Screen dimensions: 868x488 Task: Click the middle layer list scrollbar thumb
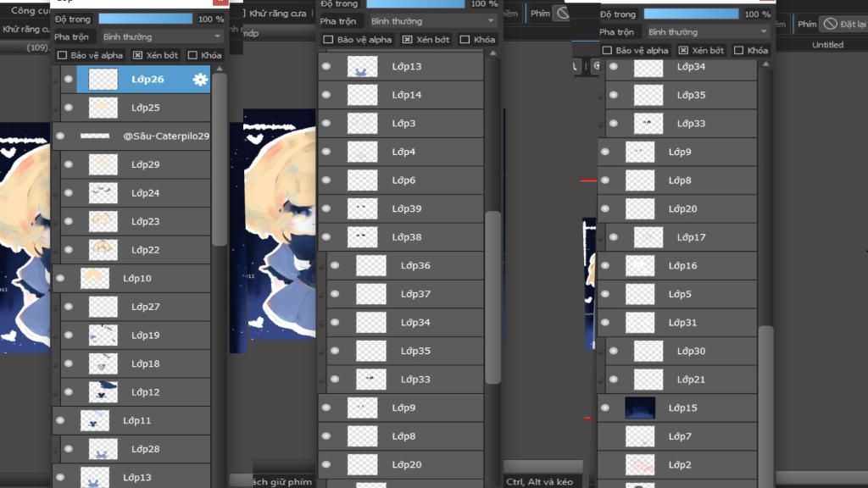tap(492, 297)
